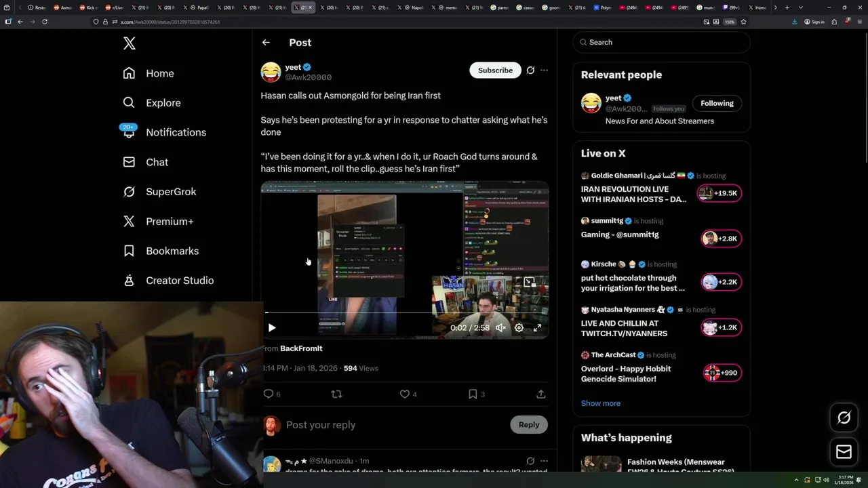
Task: Open the LIVE AND CHILLIN broadcast by Nyanners
Action: tap(624, 328)
